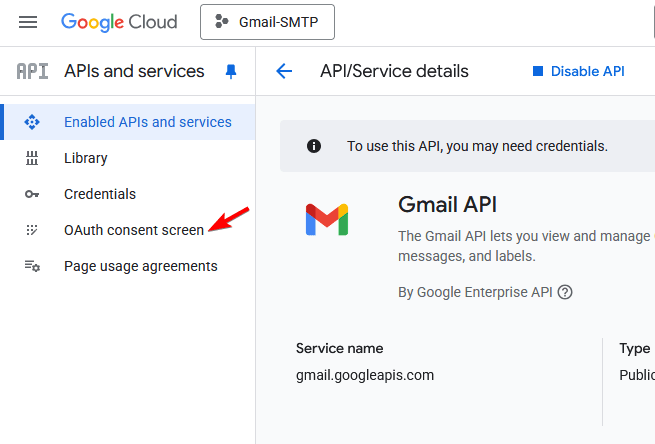Click the 'Type' column label
Screen dimensions: 655x444
pyautogui.click(x=635, y=348)
